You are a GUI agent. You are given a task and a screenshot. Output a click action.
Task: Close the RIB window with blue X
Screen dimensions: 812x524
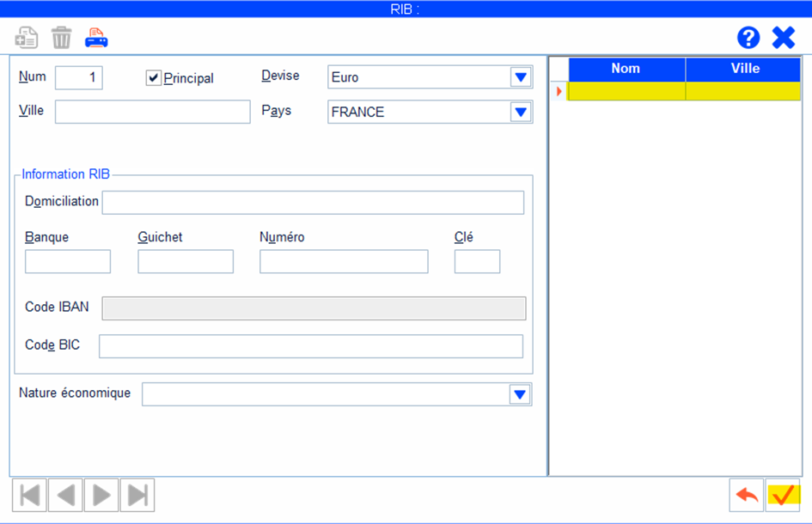[x=784, y=38]
